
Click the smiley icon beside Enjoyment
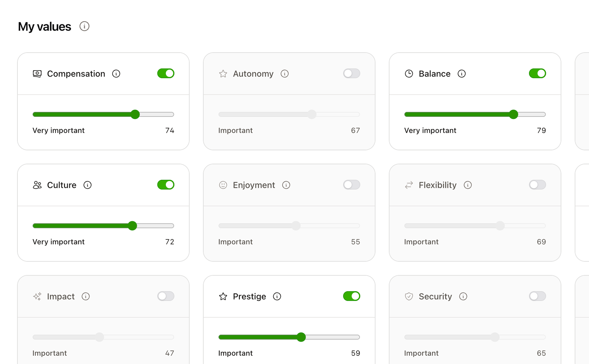click(223, 185)
